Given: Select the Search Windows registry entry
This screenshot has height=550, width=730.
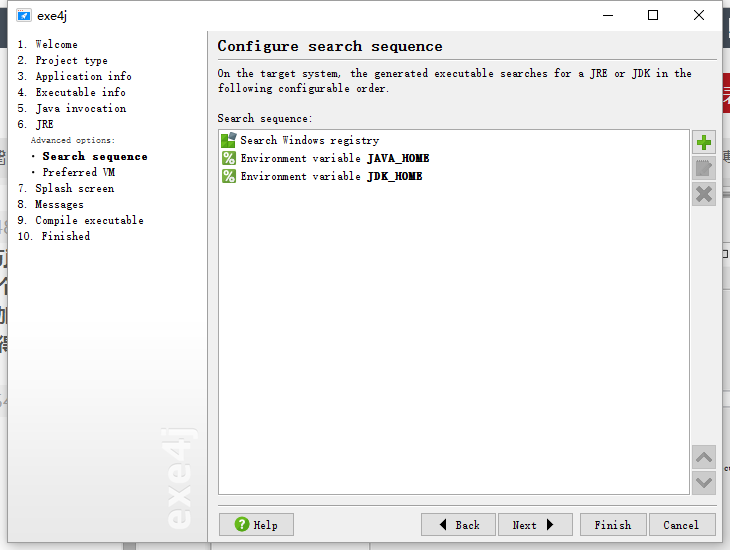Looking at the screenshot, I should (453, 140).
